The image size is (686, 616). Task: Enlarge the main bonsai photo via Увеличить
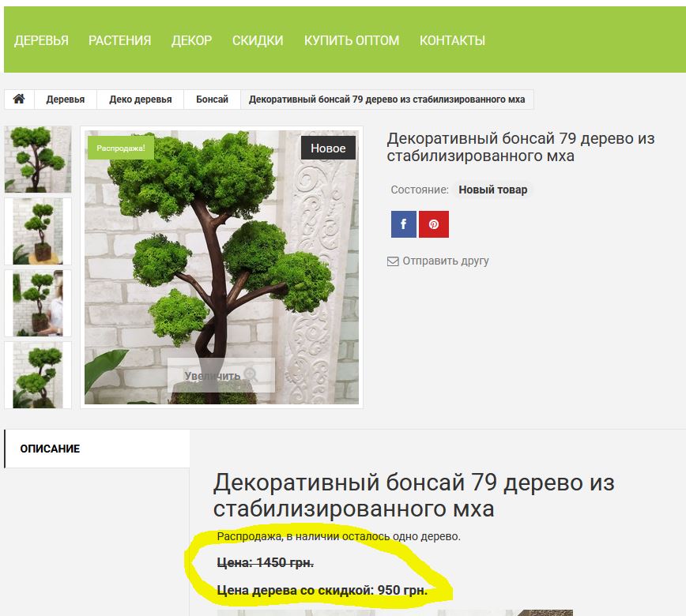pyautogui.click(x=213, y=376)
